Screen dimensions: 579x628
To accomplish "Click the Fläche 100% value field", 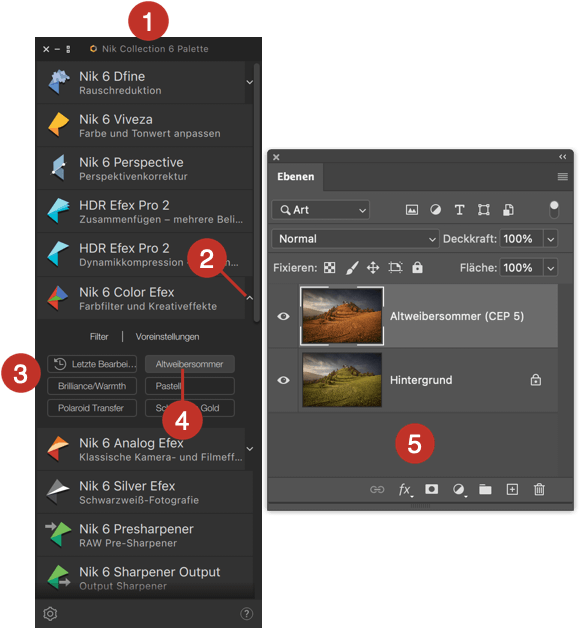I will click(521, 268).
